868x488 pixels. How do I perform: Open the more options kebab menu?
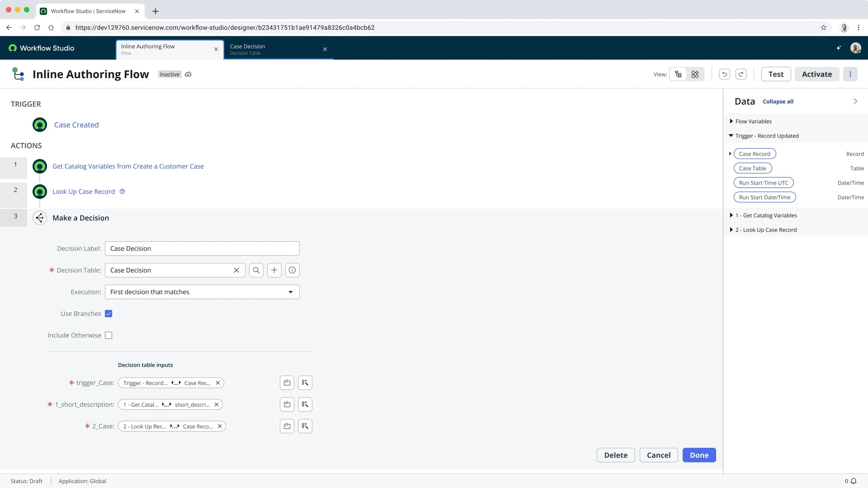tap(850, 74)
